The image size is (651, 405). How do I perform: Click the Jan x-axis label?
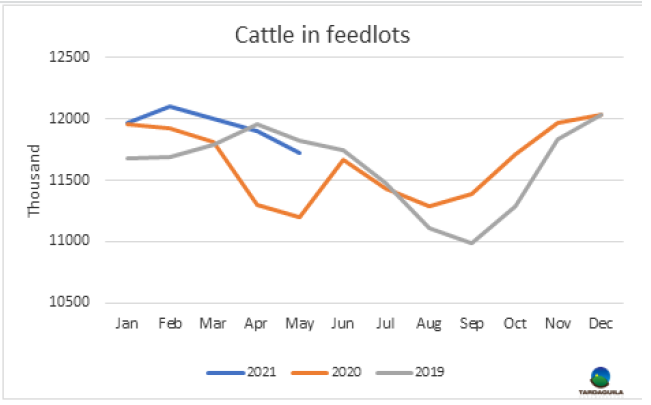pyautogui.click(x=126, y=325)
